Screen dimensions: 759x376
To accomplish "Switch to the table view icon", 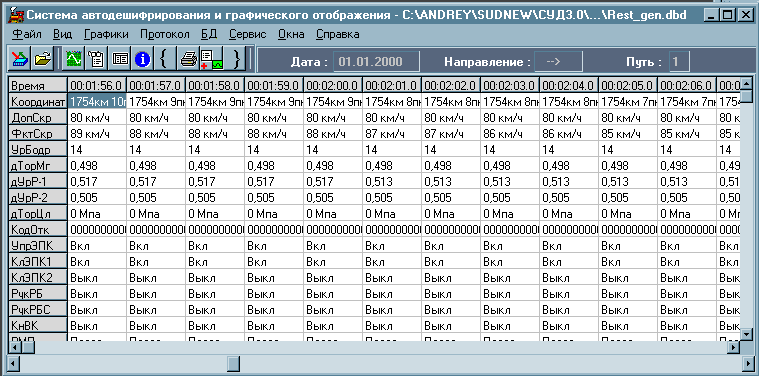I will [120, 59].
